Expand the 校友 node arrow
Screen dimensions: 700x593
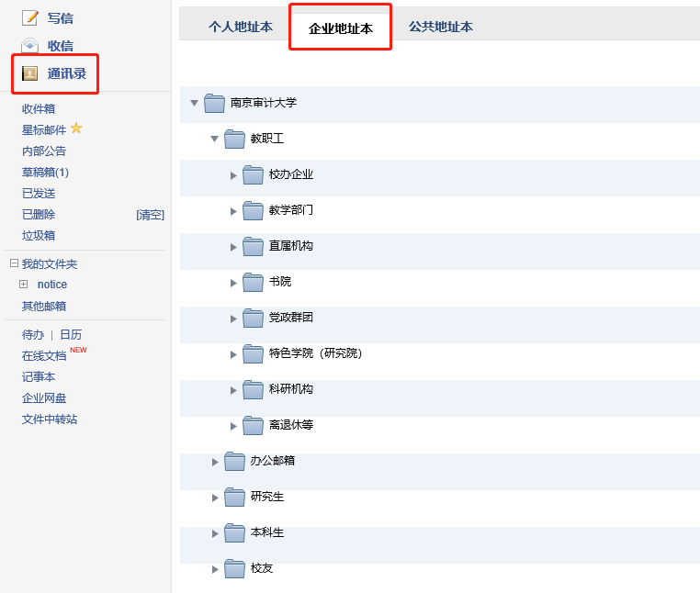[x=215, y=569]
